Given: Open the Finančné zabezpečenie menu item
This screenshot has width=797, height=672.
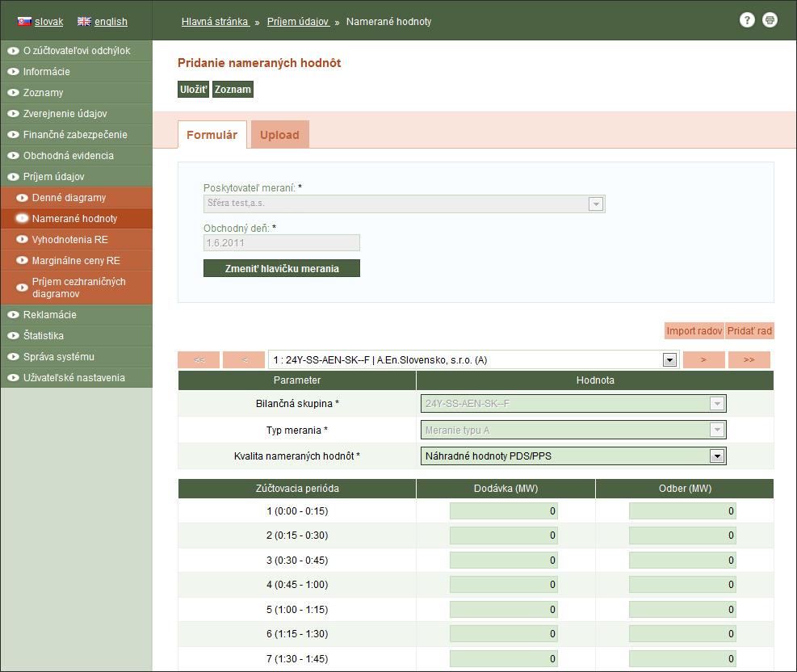Looking at the screenshot, I should click(76, 135).
